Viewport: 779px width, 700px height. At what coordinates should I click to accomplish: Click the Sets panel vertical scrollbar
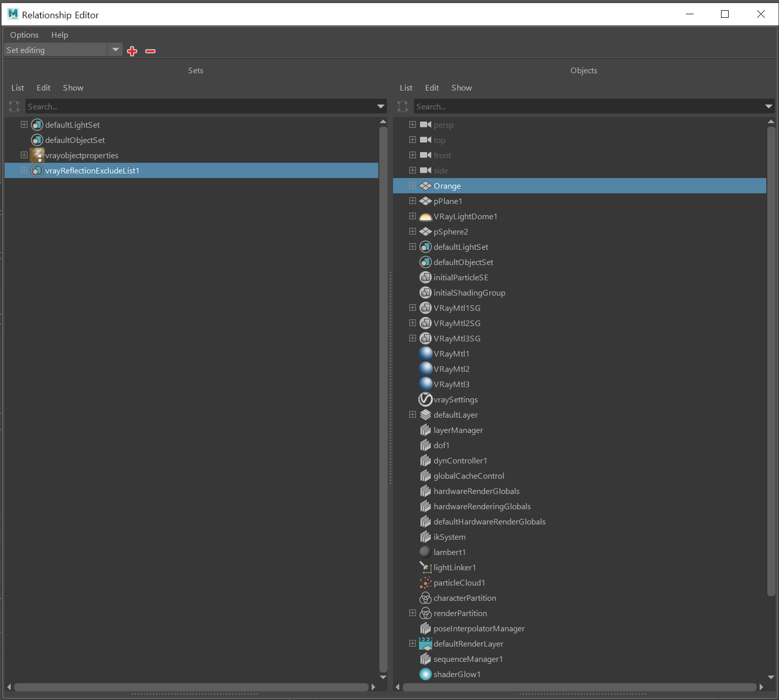383,399
